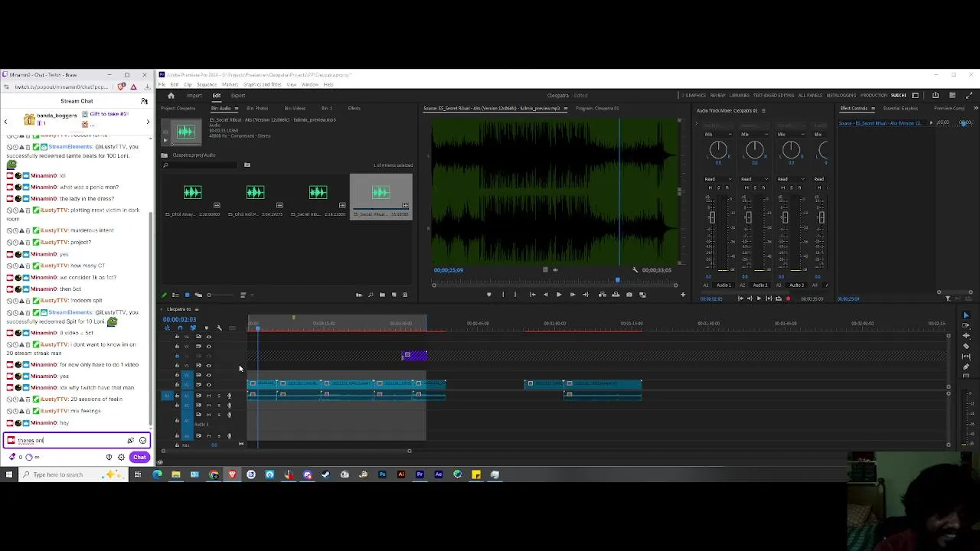
Task: Mute Audio 1 in Track Mixer
Action: [x=710, y=187]
